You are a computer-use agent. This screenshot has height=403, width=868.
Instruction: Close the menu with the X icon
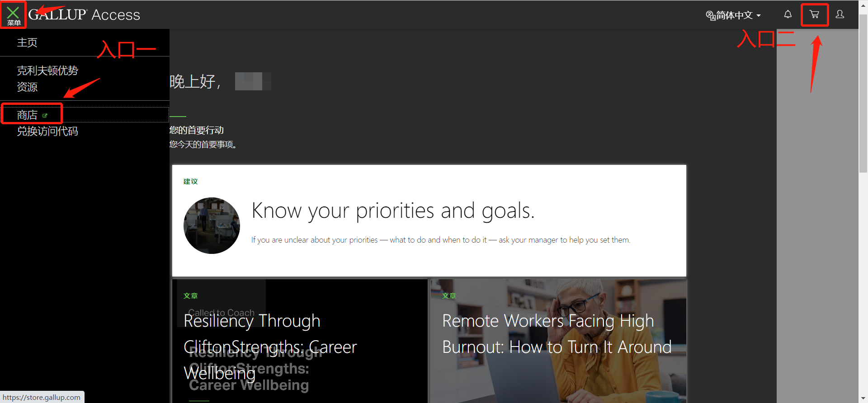(13, 14)
